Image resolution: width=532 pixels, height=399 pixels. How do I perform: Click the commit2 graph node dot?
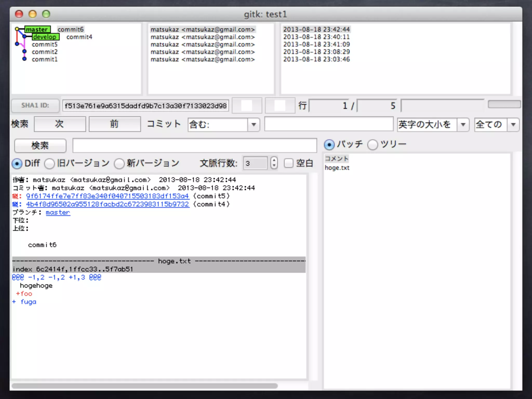point(24,51)
